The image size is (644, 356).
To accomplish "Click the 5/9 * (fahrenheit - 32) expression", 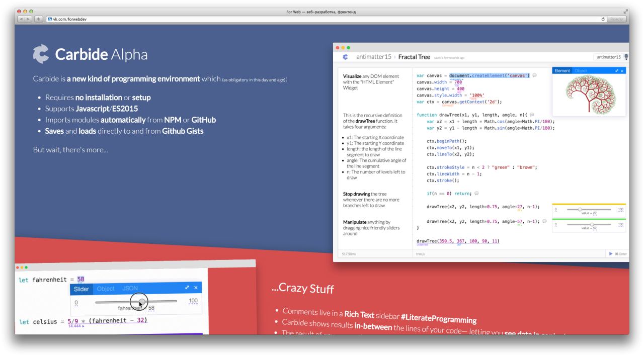I will [x=107, y=320].
